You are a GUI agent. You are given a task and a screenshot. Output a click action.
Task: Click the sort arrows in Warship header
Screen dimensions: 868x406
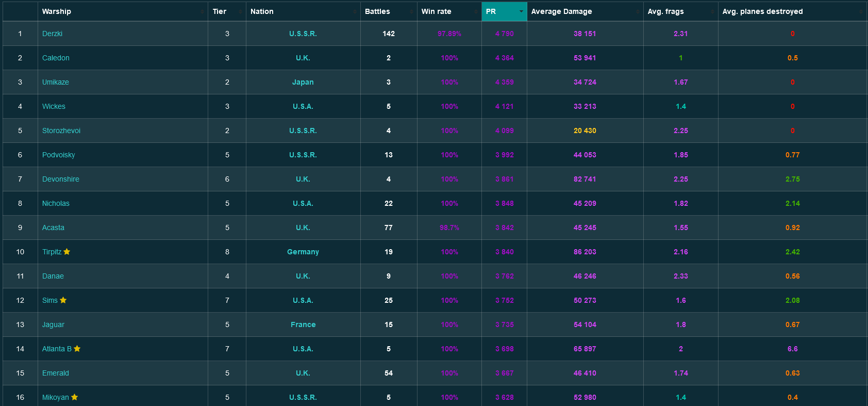click(x=202, y=11)
